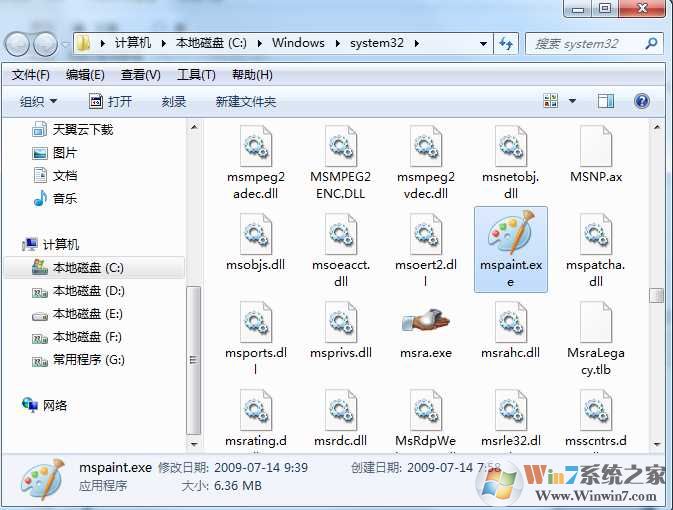Expand the 组织 dropdown menu
This screenshot has height=510, width=673.
(38, 102)
